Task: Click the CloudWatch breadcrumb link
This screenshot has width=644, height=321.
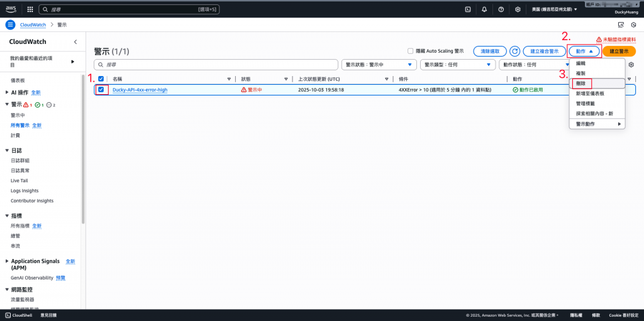Action: point(33,24)
